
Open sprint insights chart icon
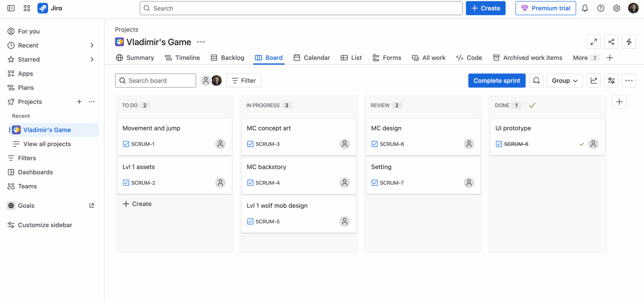click(x=593, y=81)
